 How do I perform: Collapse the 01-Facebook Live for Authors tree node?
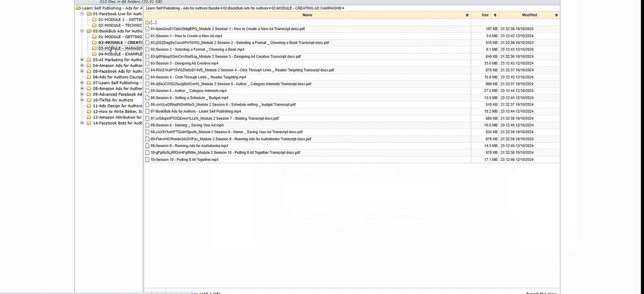[82, 14]
